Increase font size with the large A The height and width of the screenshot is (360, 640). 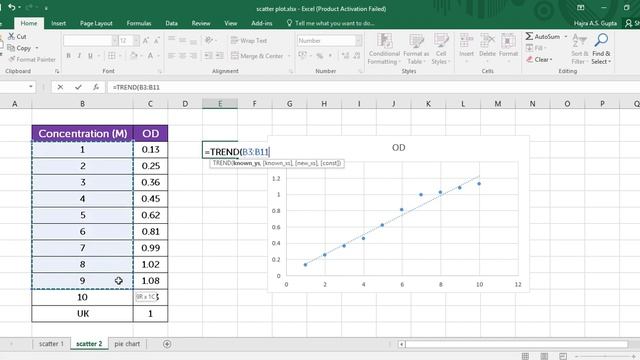point(146,40)
